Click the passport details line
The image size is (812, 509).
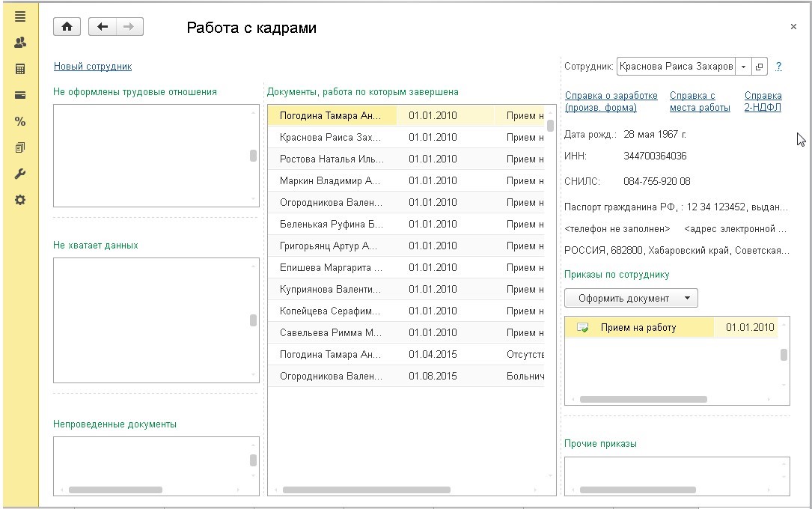pyautogui.click(x=677, y=207)
